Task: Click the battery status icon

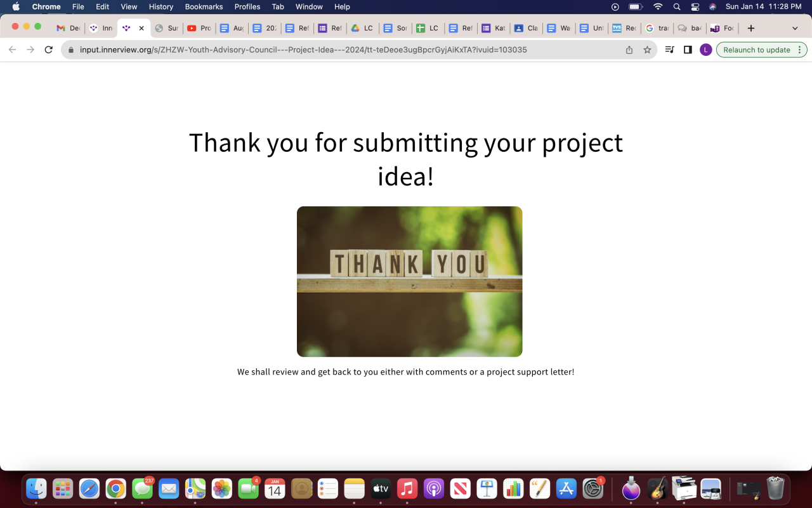Action: click(636, 6)
